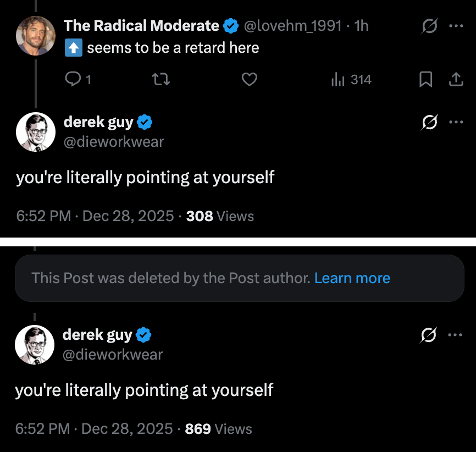This screenshot has width=476, height=452.
Task: Click Grok icon on lower derek guy post
Action: (x=428, y=335)
